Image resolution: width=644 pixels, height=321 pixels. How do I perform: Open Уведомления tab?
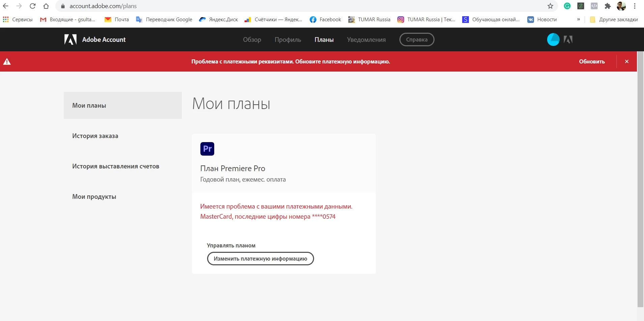pos(366,39)
